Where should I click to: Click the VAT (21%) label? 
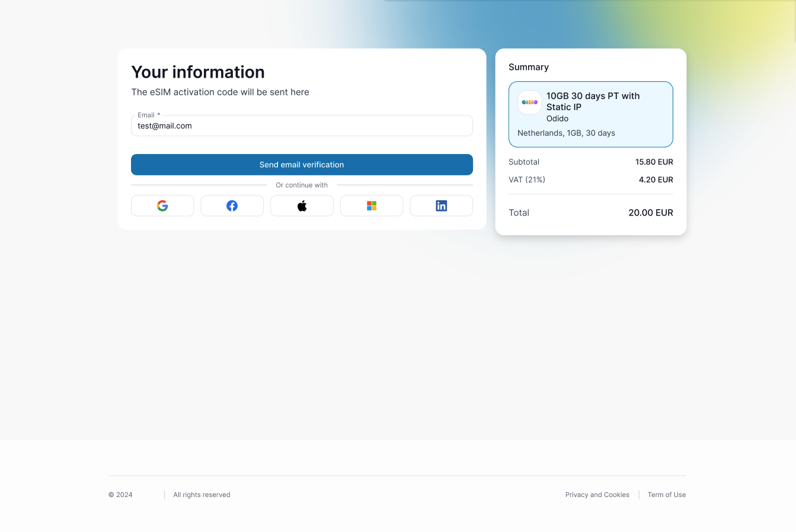[527, 180]
